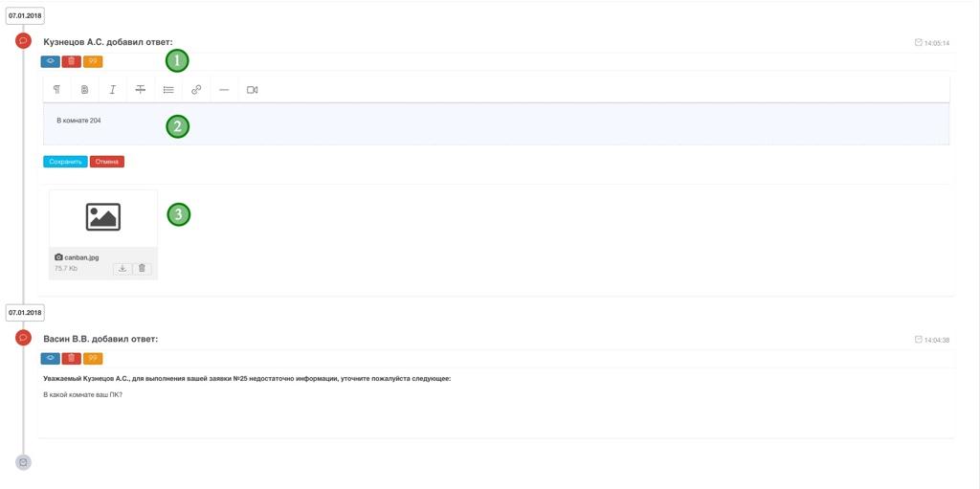980x489 pixels.
Task: Insert a video using the camera icon
Action: (252, 90)
